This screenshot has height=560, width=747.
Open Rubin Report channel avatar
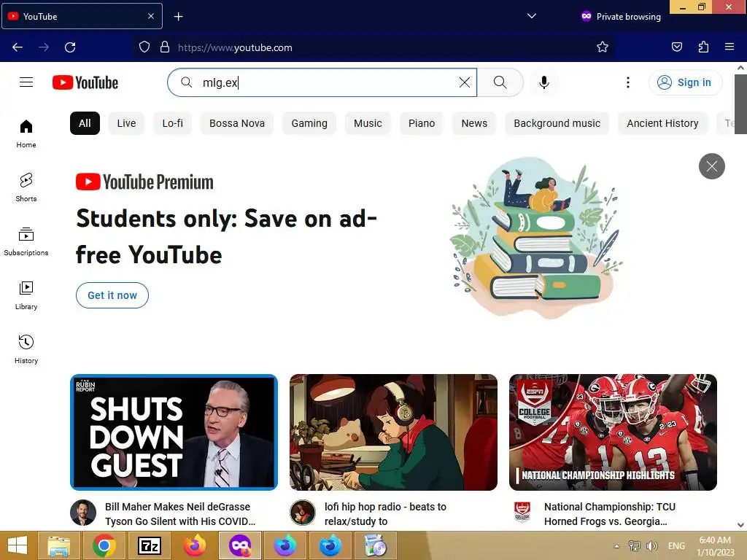83,513
